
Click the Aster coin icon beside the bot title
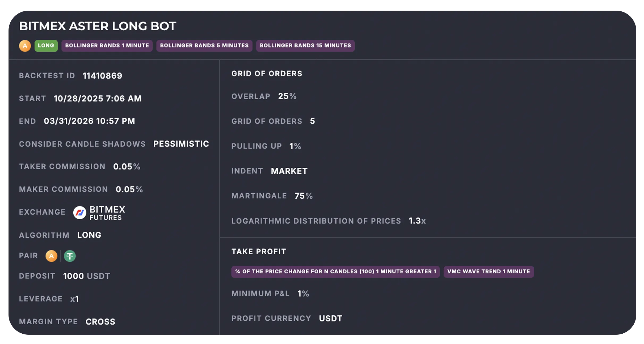(x=25, y=45)
